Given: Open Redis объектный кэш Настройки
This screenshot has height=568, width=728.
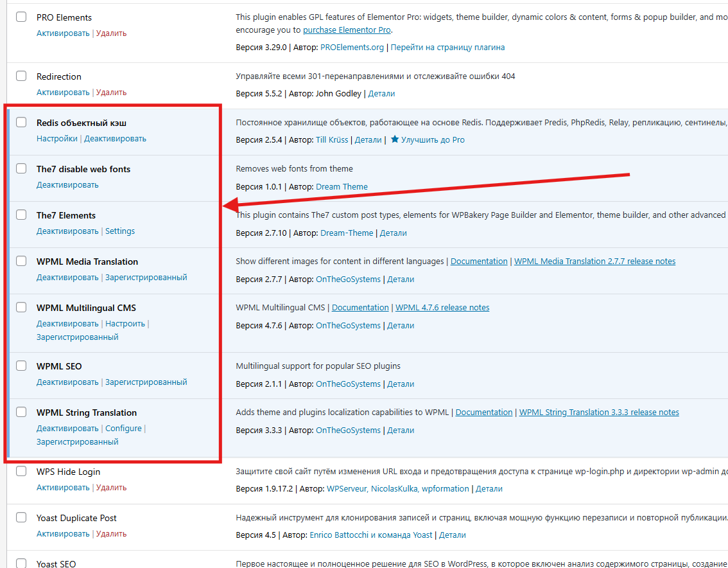Looking at the screenshot, I should pos(56,138).
